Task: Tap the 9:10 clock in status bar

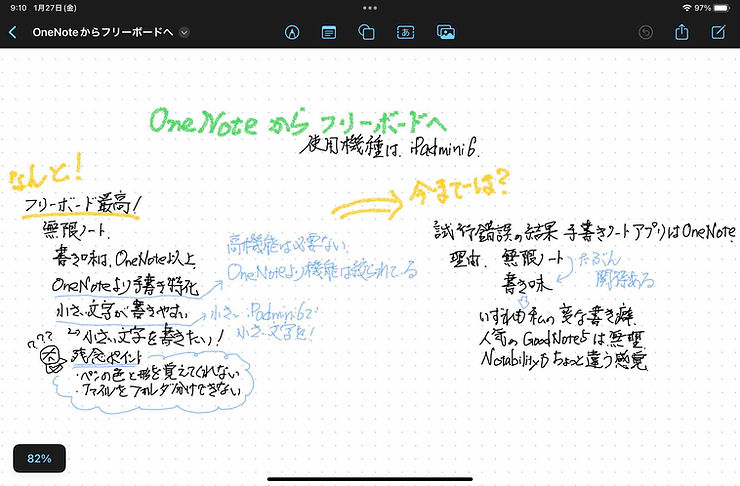Action: pyautogui.click(x=18, y=8)
